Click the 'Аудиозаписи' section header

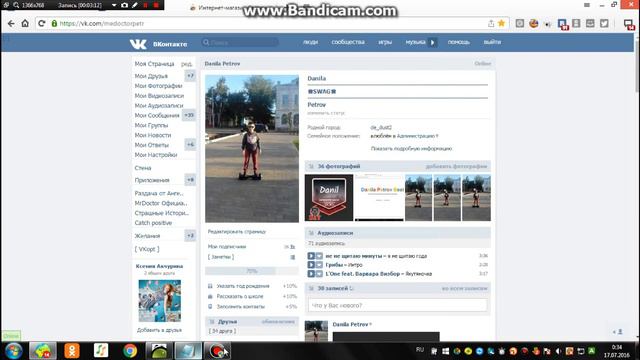(x=398, y=233)
